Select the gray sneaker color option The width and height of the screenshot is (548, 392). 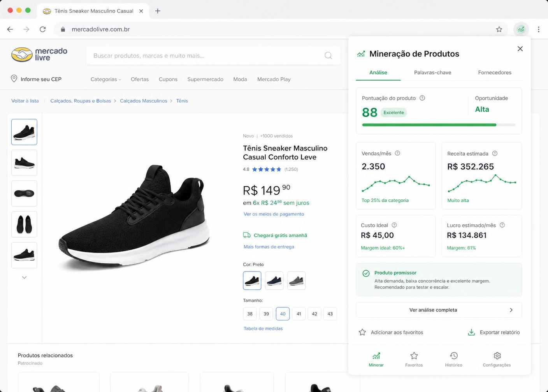click(297, 280)
